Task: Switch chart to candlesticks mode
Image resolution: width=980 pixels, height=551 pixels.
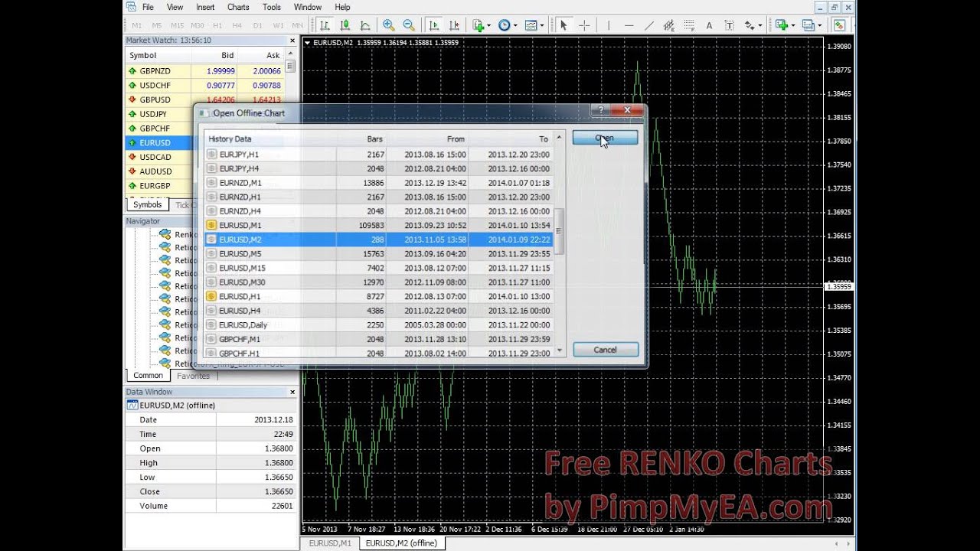Action: (x=345, y=25)
